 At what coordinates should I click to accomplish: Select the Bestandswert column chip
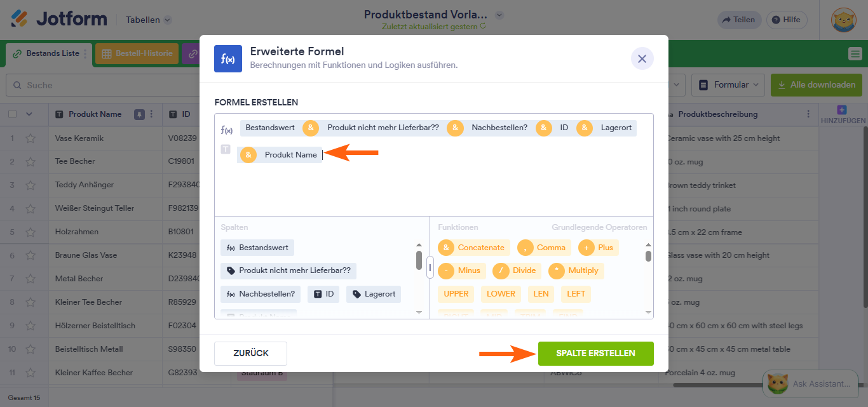(257, 248)
